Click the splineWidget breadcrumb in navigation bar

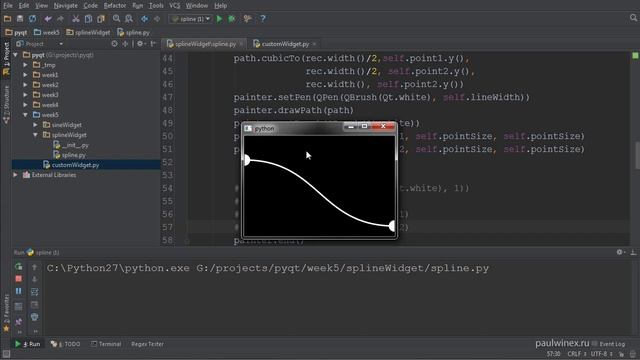[x=88, y=32]
